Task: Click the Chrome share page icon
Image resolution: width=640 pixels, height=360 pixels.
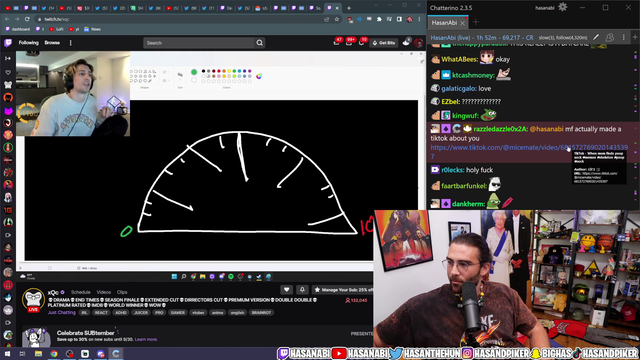Action: click(x=327, y=19)
